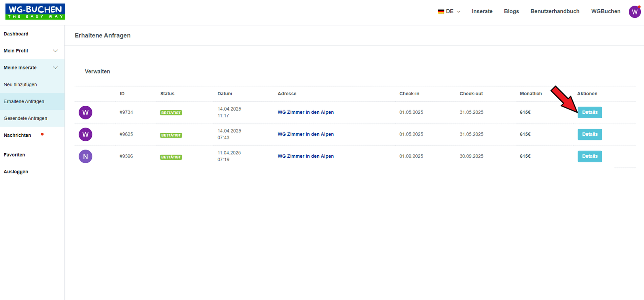Click the BESTÄTIGT badge of request #9625
The width and height of the screenshot is (644, 300).
tap(171, 135)
